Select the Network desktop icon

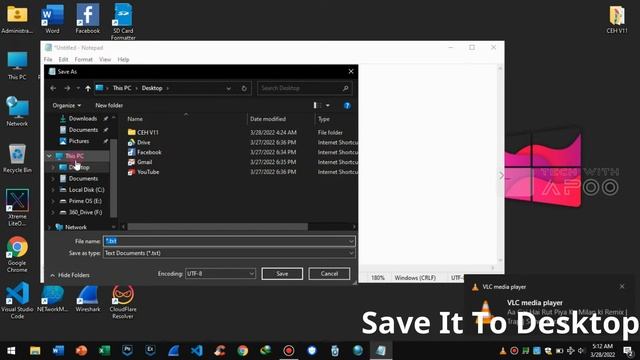17,111
